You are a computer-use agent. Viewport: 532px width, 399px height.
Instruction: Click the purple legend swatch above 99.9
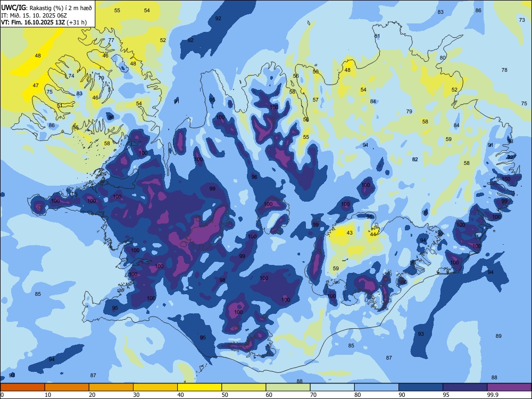509,387
